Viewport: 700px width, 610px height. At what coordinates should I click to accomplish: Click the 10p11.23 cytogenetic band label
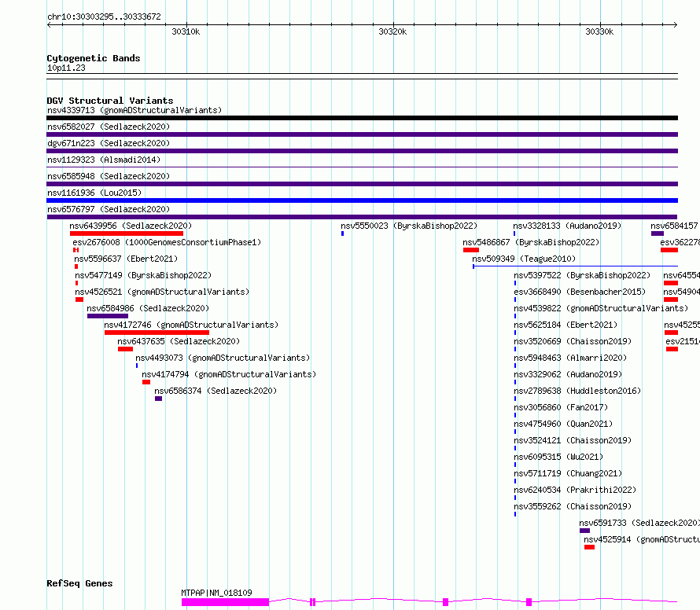[66, 68]
